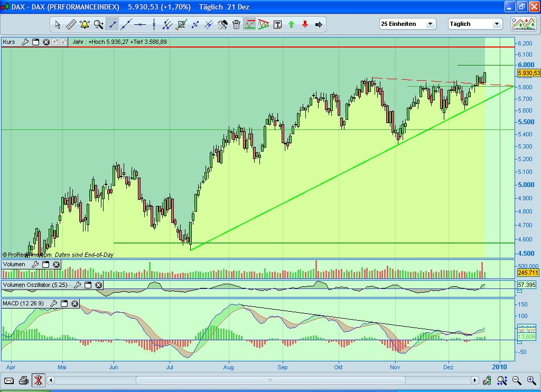
Task: Open Kurs panel wrench settings
Action: [25, 42]
